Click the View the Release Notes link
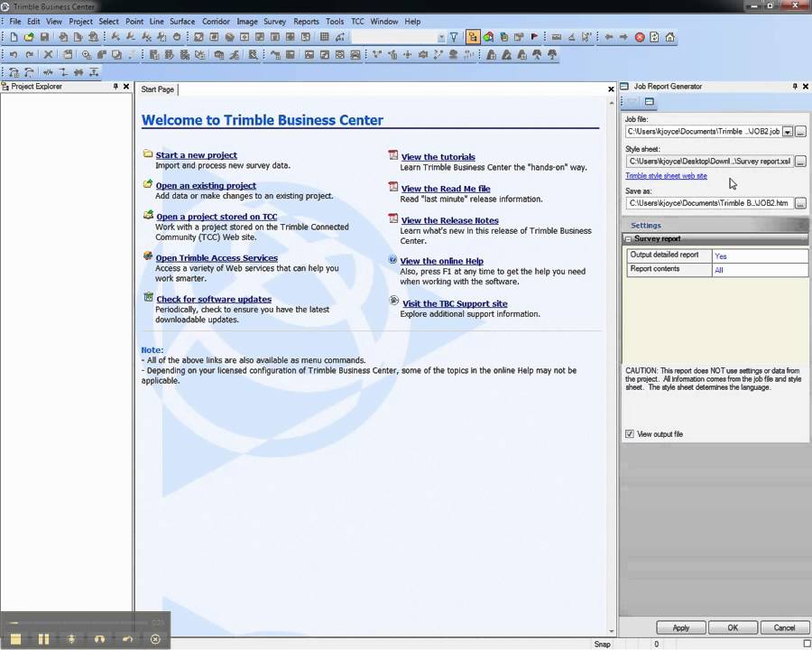812x650 pixels. 450,220
